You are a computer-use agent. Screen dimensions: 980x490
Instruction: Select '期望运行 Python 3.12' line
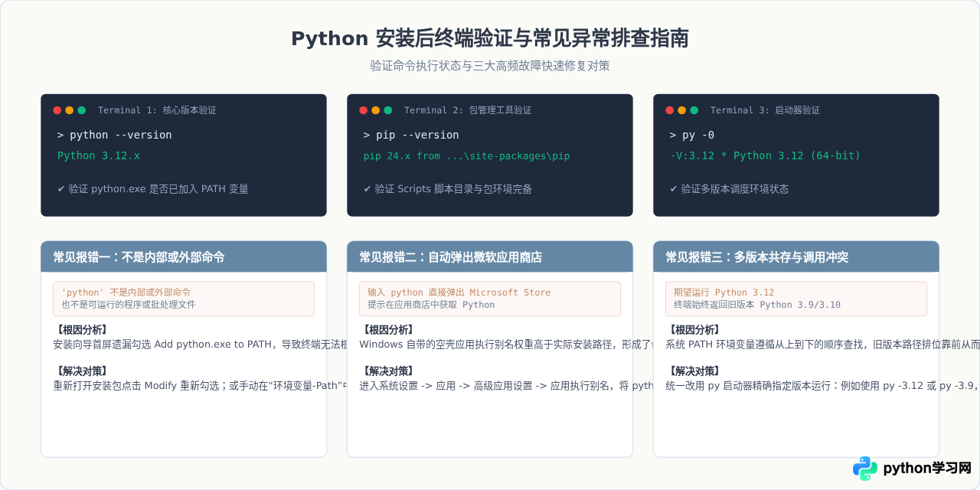(724, 292)
